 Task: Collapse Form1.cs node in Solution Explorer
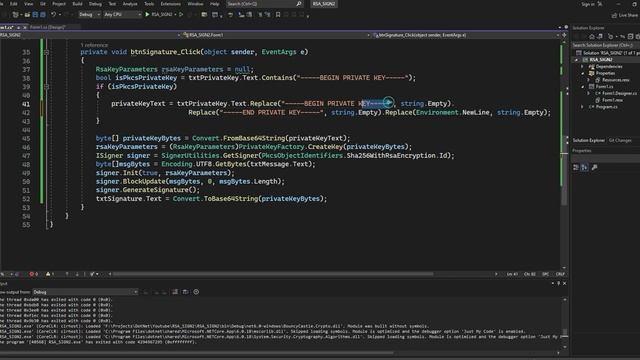(x=582, y=87)
